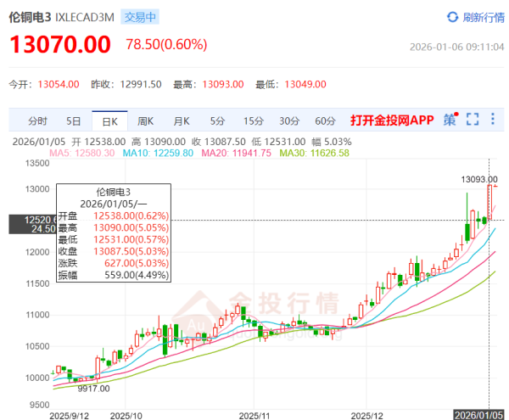This screenshot has width=509, height=420.
Task: Click the 交易中 trading status badge
Action: coord(140,17)
